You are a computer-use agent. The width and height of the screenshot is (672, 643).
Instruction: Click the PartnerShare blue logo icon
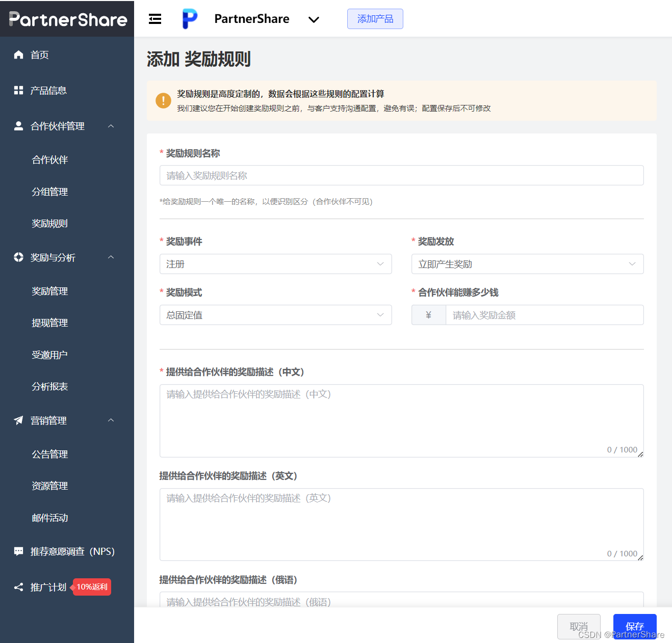coord(189,18)
